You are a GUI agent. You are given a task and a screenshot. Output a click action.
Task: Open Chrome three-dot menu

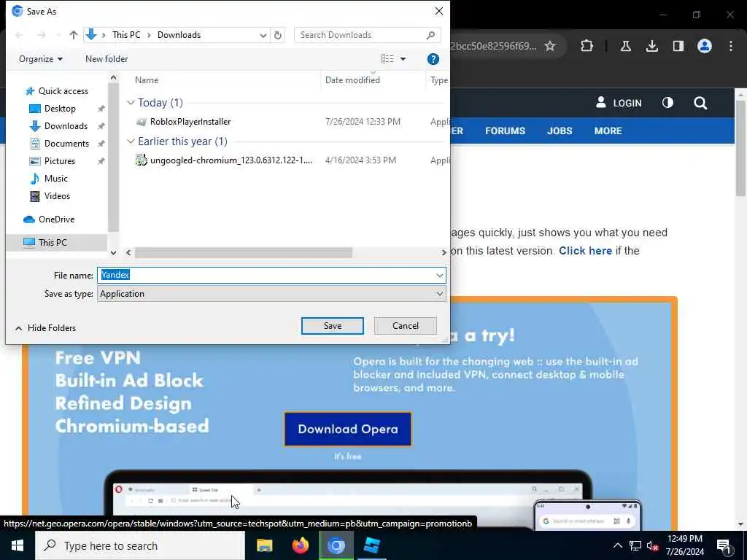coord(730,46)
